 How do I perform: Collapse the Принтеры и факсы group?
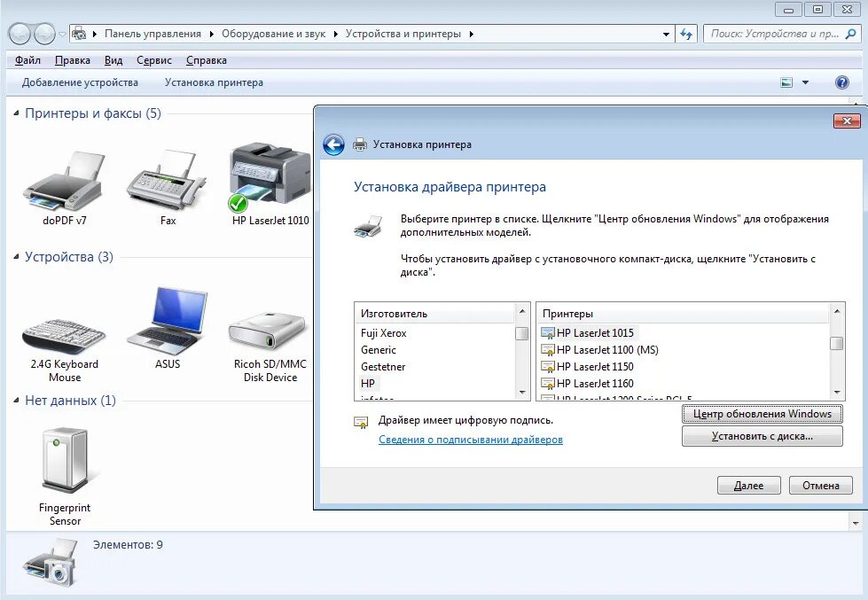tap(16, 113)
